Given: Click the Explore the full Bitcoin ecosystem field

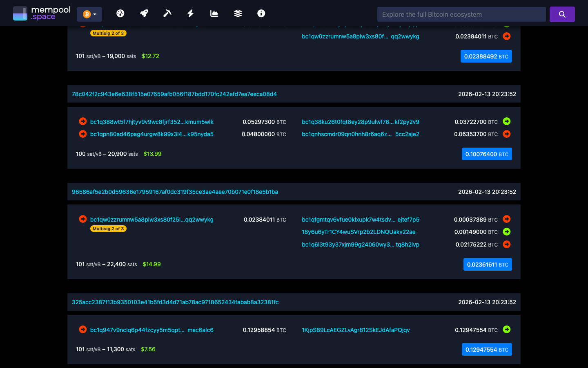Looking at the screenshot, I should 461,14.
